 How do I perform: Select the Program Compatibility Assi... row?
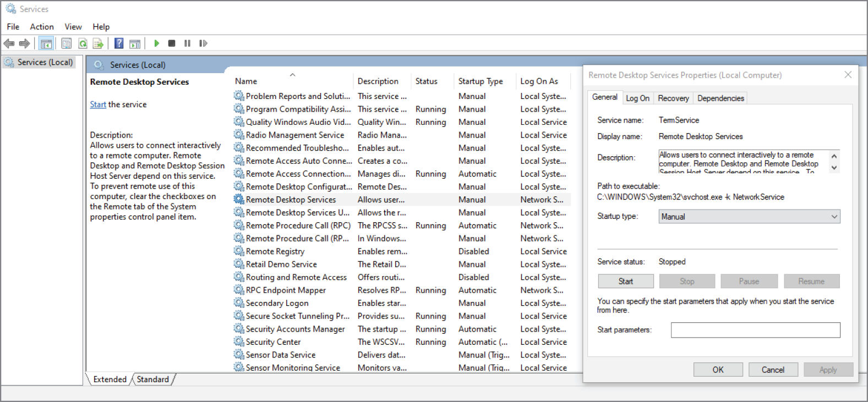[402, 109]
